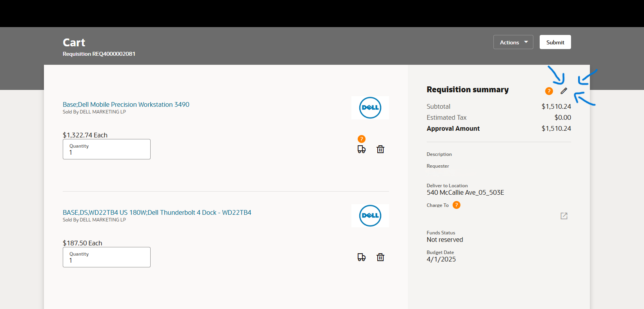Open Charge To details pop-out icon
Image resolution: width=644 pixels, height=309 pixels.
coord(564,216)
